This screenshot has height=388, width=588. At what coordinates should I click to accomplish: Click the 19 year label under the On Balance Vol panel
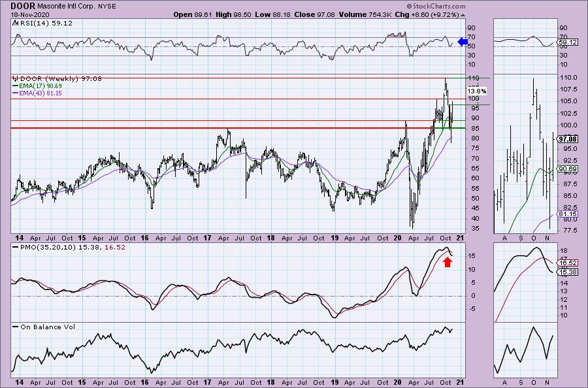pyautogui.click(x=335, y=382)
